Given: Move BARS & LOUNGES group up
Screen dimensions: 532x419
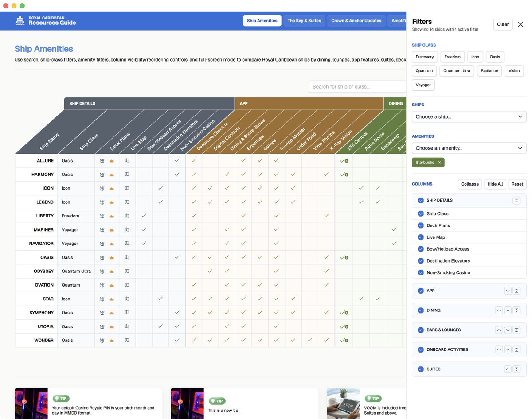Looking at the screenshot, I should coord(499,330).
